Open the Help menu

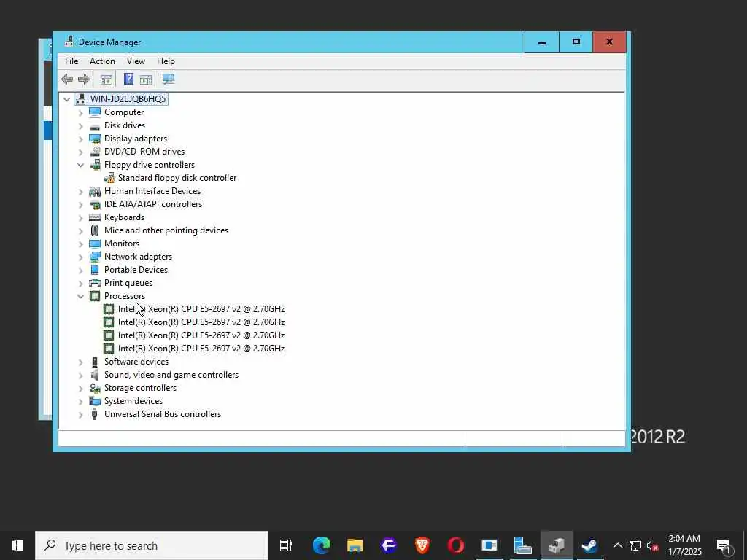click(x=166, y=61)
